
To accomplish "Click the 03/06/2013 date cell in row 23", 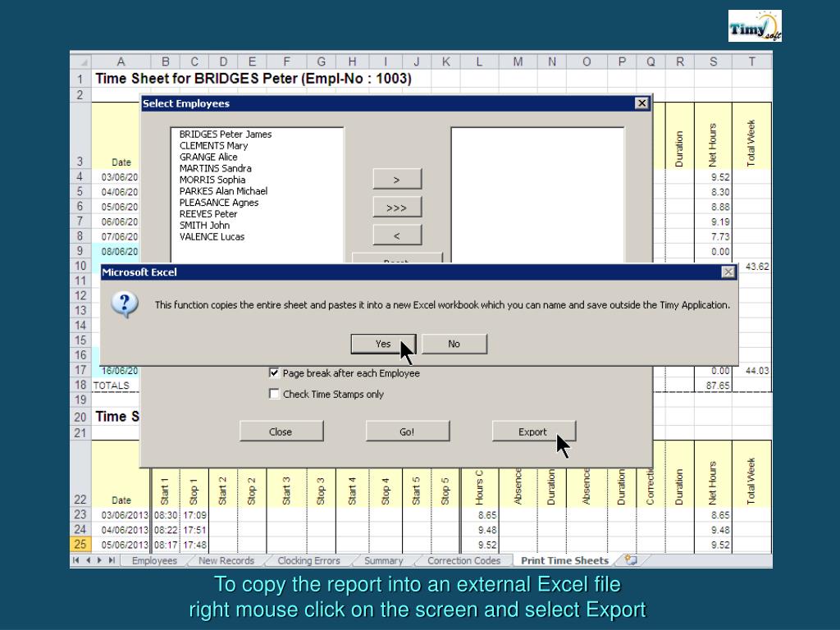I will click(121, 515).
